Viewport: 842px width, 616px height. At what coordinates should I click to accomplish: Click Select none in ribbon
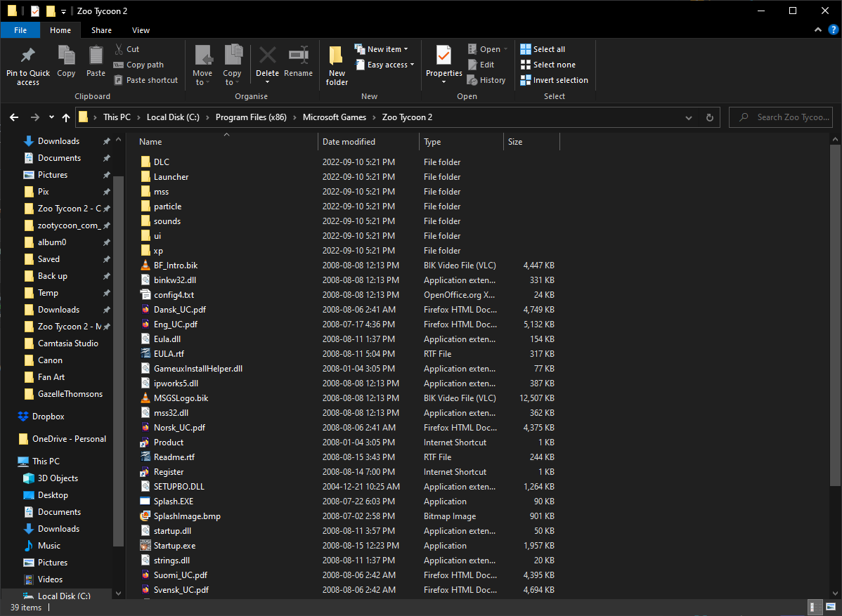548,65
